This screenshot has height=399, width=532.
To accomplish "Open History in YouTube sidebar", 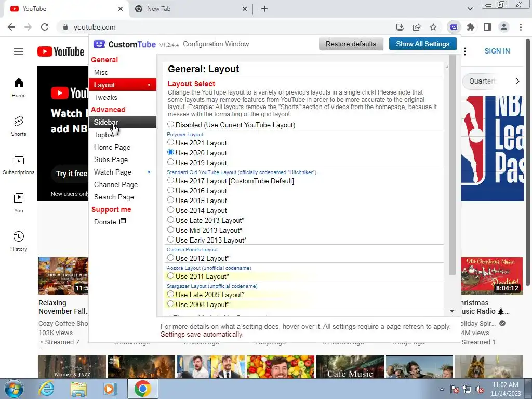I will coord(19,241).
